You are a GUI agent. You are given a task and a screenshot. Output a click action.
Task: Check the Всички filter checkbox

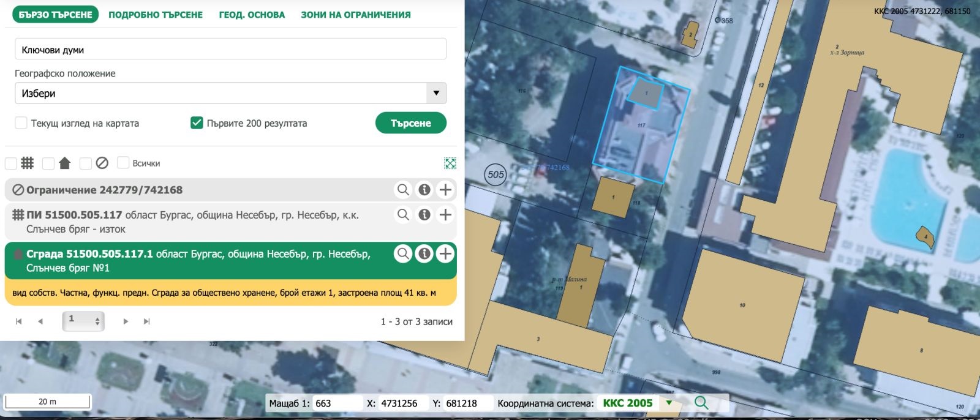tap(123, 163)
